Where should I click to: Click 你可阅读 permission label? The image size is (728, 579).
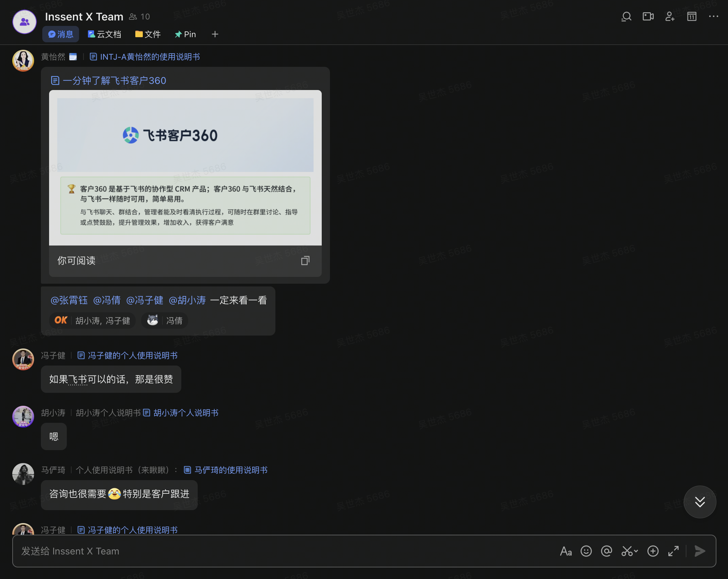pos(76,261)
